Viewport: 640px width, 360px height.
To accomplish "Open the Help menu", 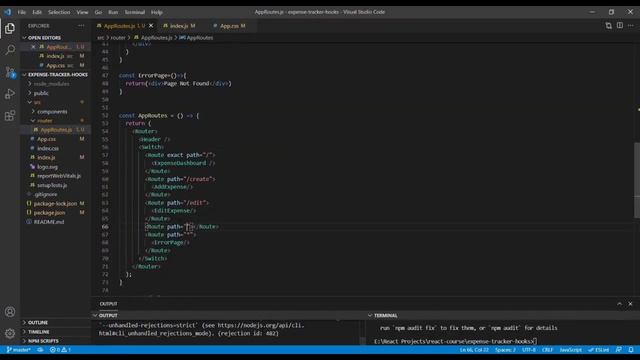I will click(x=157, y=12).
